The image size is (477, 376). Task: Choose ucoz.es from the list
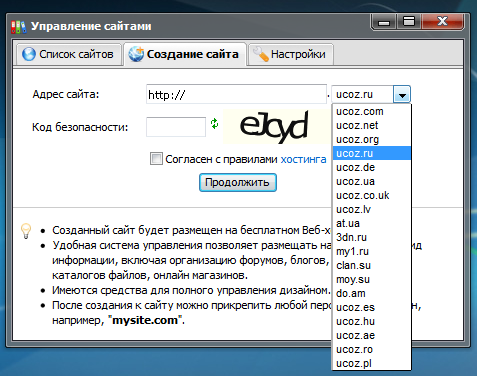(372, 307)
